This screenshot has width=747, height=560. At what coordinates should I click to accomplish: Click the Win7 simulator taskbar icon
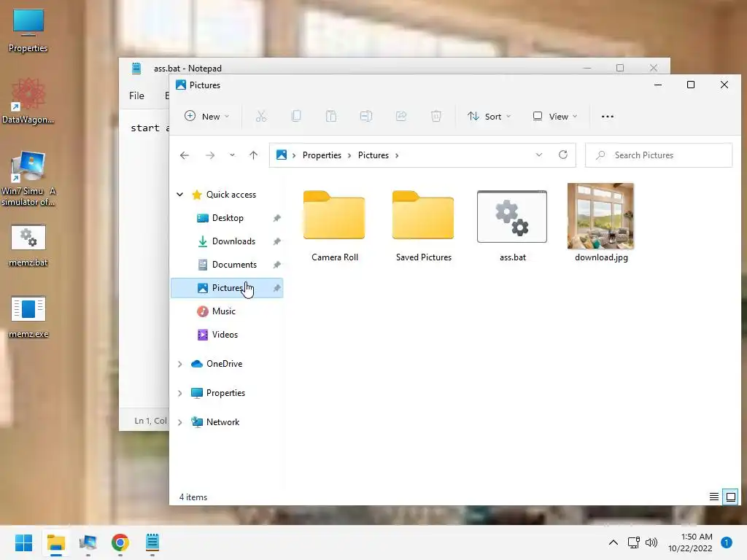click(88, 542)
